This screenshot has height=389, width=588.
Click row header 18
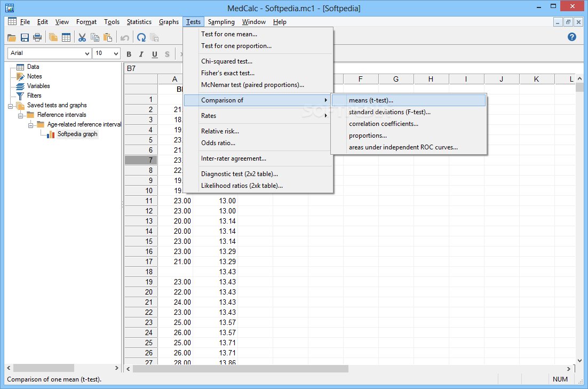(141, 272)
